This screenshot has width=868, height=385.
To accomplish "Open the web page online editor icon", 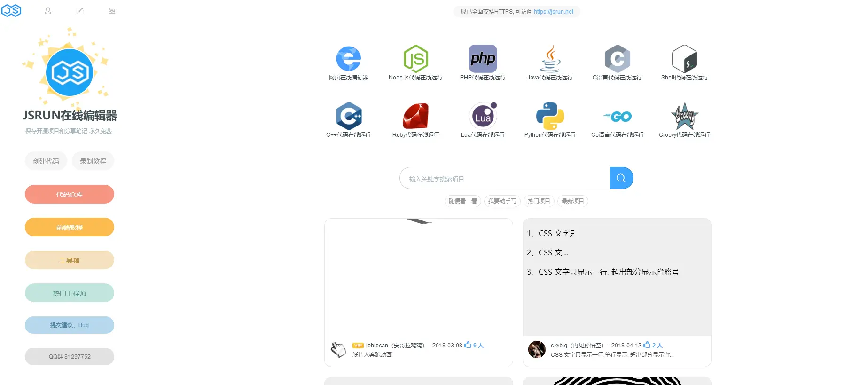I will coord(349,59).
